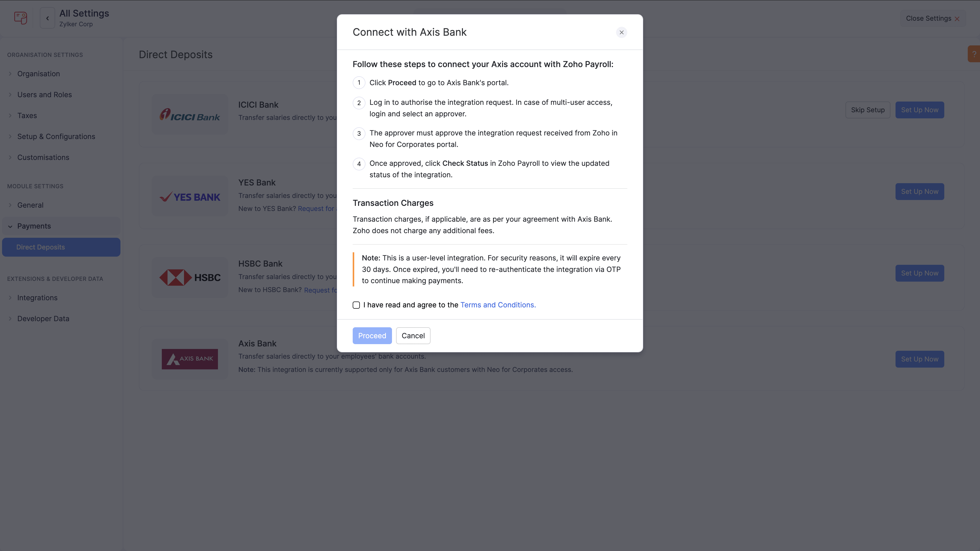
Task: Click the ICICI Bank logo
Action: coord(189,115)
